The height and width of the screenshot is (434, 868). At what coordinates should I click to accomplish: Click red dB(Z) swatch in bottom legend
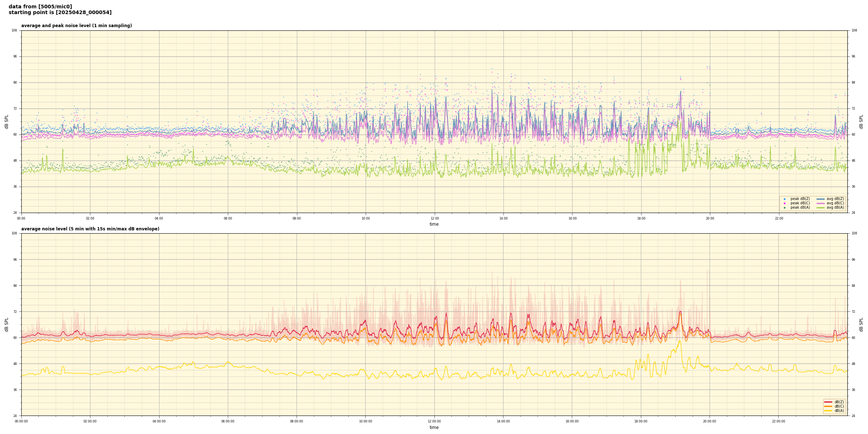click(x=828, y=402)
